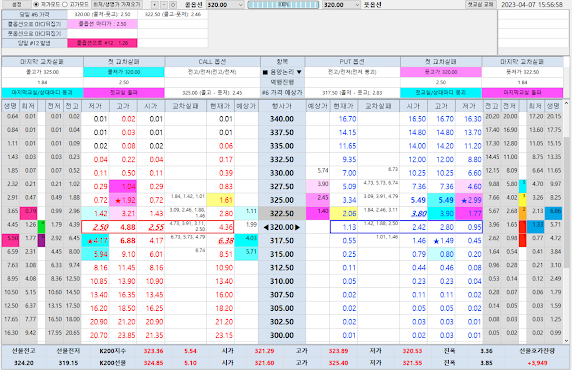Image resolution: width=572 pixels, height=370 pixels.
Task: Click the 최저/생명가 가져오기 button
Action: coord(116,5)
